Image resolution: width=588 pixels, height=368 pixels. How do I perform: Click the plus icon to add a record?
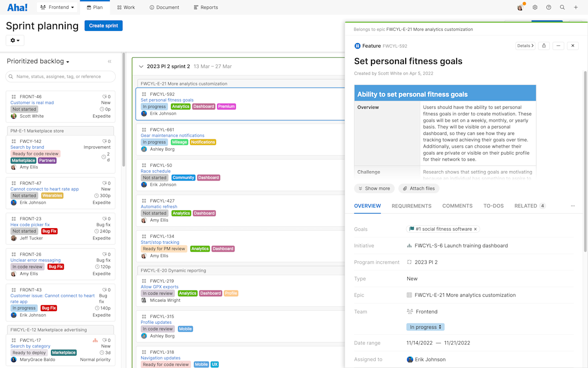pyautogui.click(x=576, y=7)
